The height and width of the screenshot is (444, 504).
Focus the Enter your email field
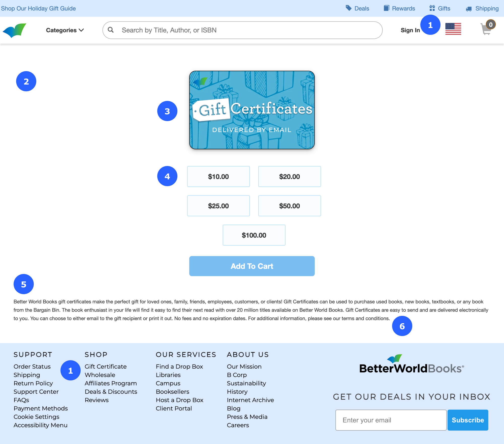(391, 420)
